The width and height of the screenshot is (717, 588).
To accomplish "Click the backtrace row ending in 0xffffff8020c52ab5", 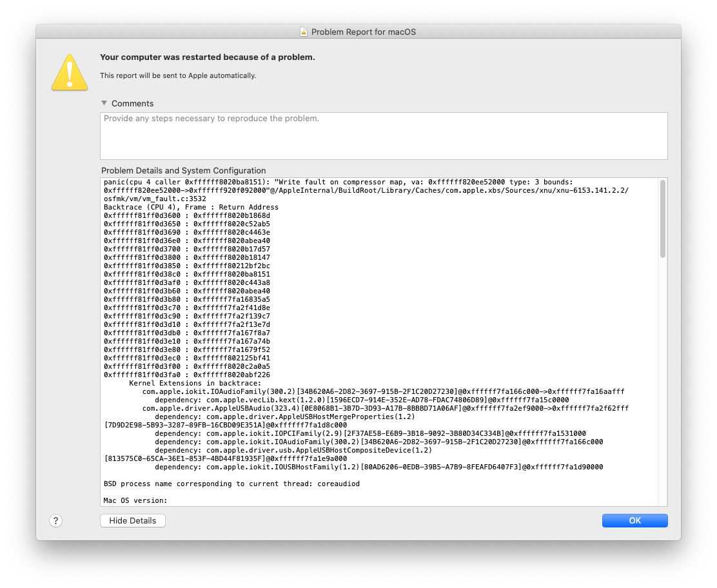I will (187, 224).
